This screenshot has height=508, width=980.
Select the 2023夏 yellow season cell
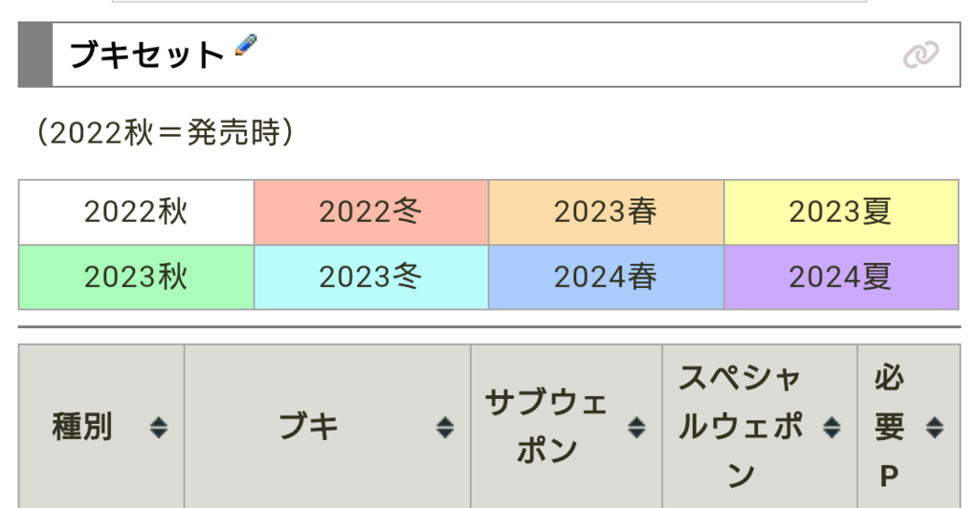tap(841, 211)
